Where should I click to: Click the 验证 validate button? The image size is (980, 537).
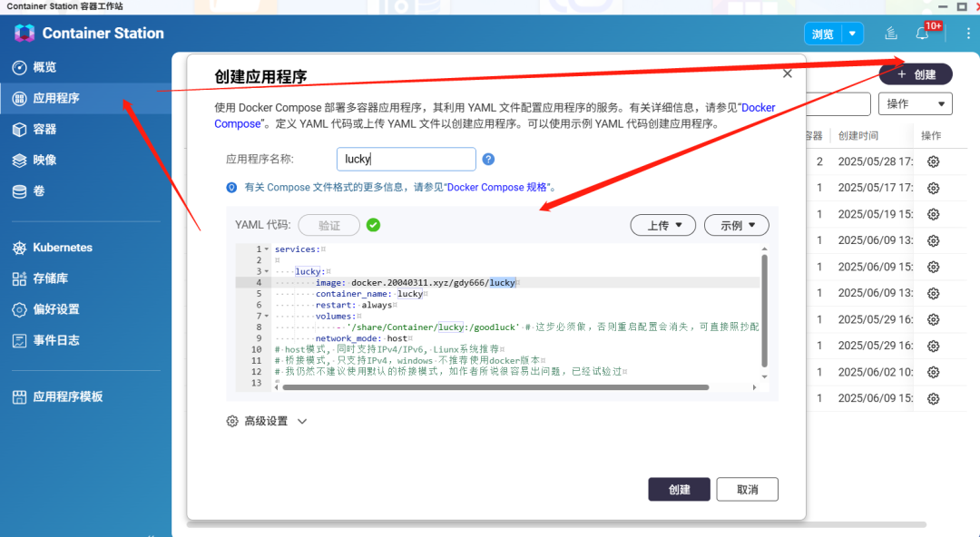[x=328, y=225]
